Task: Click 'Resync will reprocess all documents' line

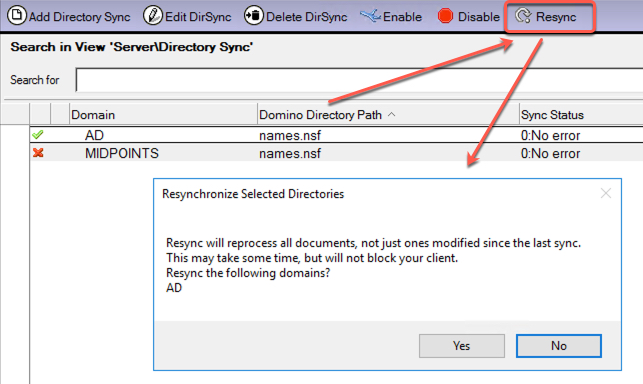Action: tap(374, 243)
